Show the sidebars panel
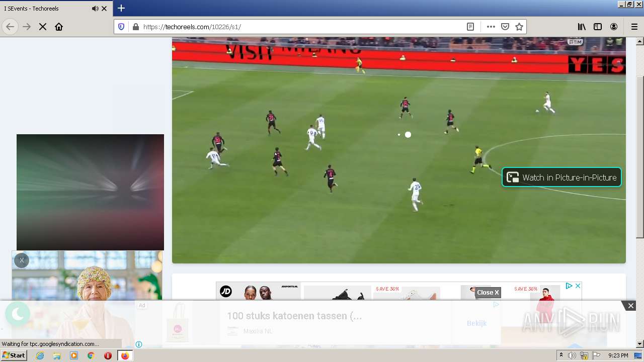644x362 pixels. (x=598, y=27)
